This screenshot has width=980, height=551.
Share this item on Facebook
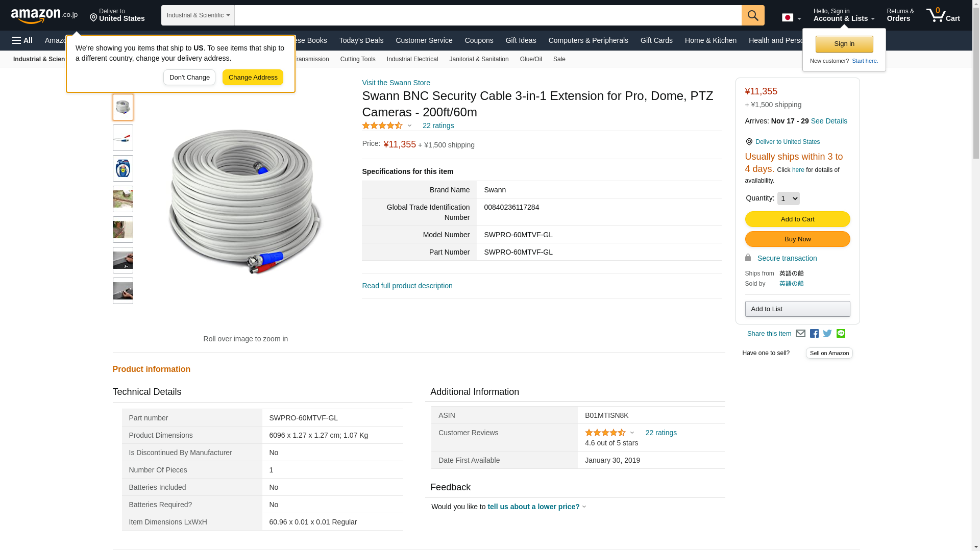click(814, 334)
